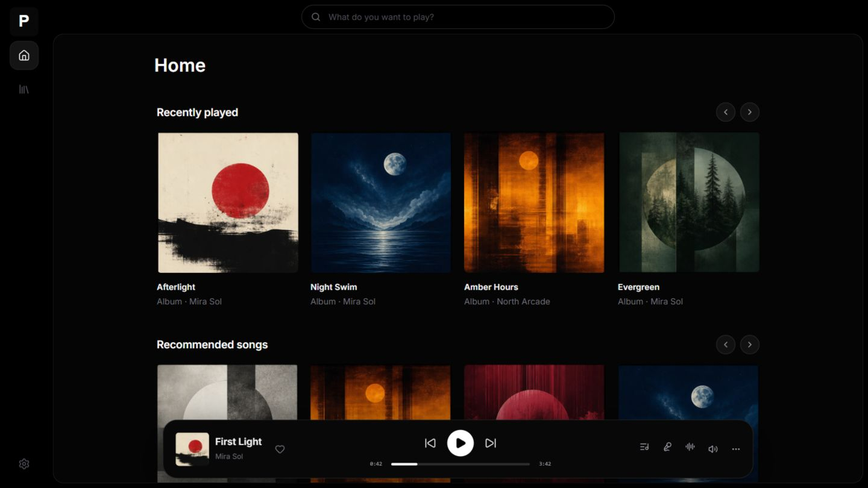This screenshot has height=488, width=868.
Task: Open the Afterlight album cover
Action: tap(228, 202)
